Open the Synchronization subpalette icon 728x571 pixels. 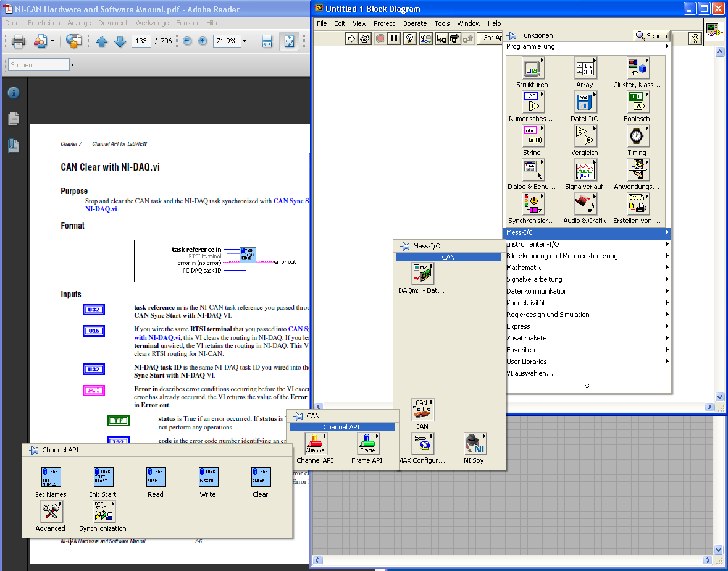[x=104, y=512]
